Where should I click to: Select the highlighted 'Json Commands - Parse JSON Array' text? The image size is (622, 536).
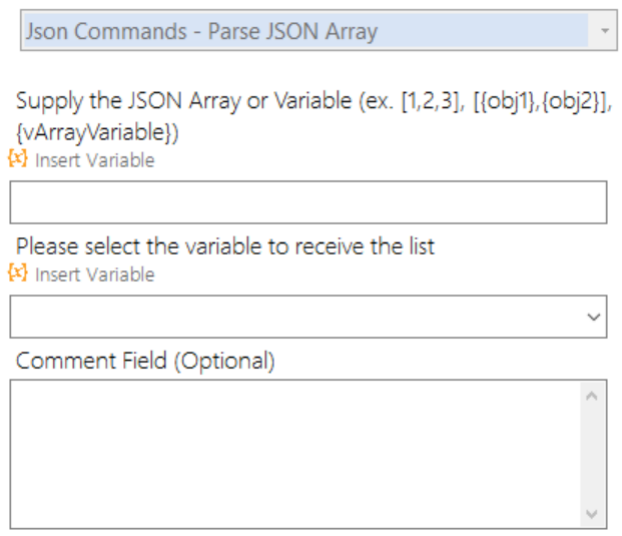click(x=202, y=31)
